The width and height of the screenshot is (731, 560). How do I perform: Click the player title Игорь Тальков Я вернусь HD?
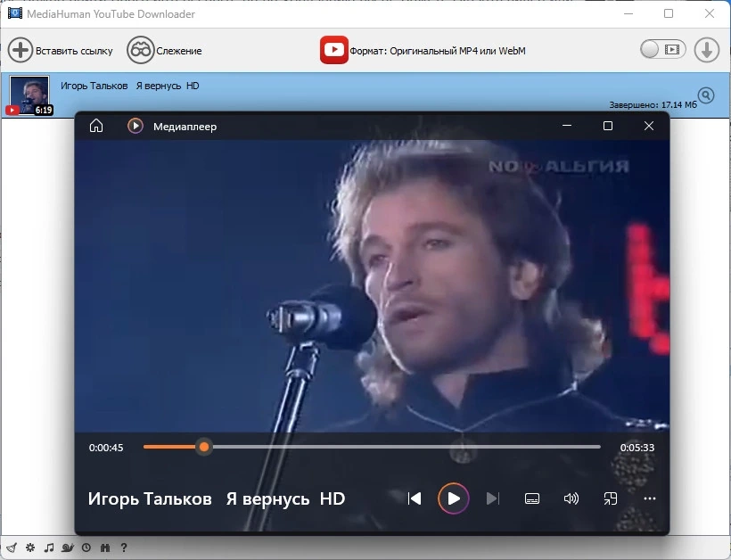[x=217, y=499]
